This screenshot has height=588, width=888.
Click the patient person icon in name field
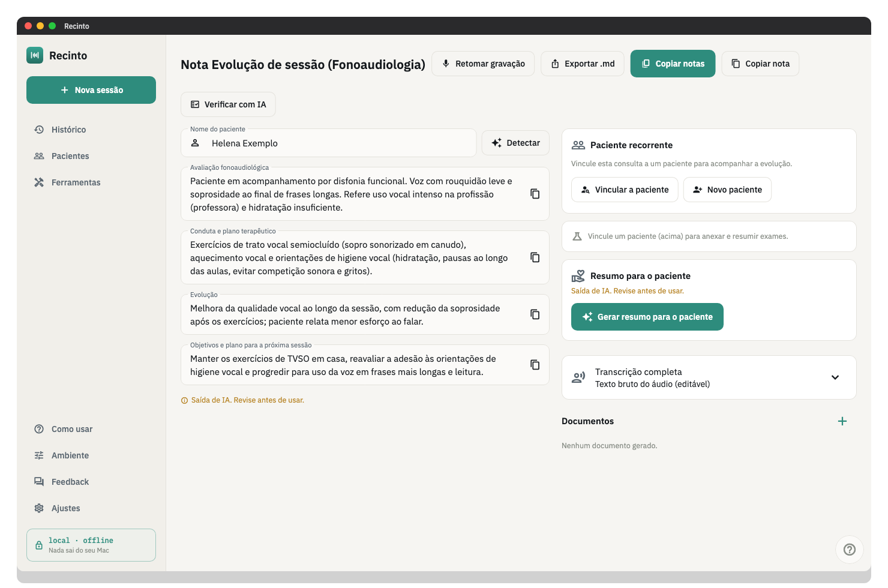coord(195,143)
